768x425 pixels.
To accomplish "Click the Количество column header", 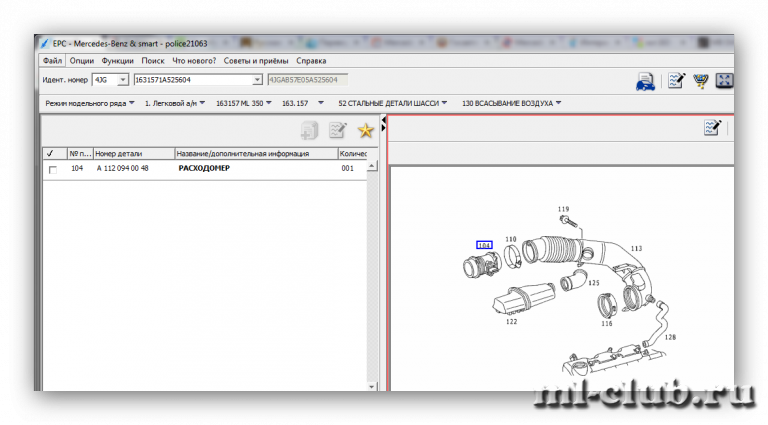I will pyautogui.click(x=353, y=153).
